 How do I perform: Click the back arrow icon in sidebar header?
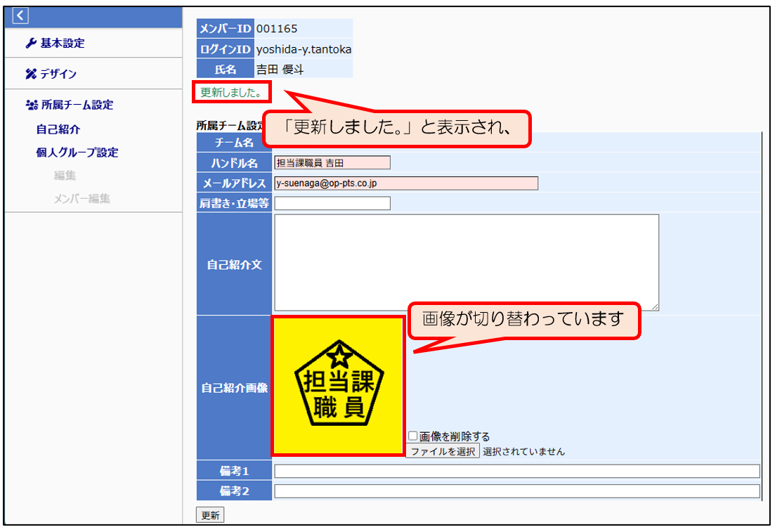pos(20,15)
